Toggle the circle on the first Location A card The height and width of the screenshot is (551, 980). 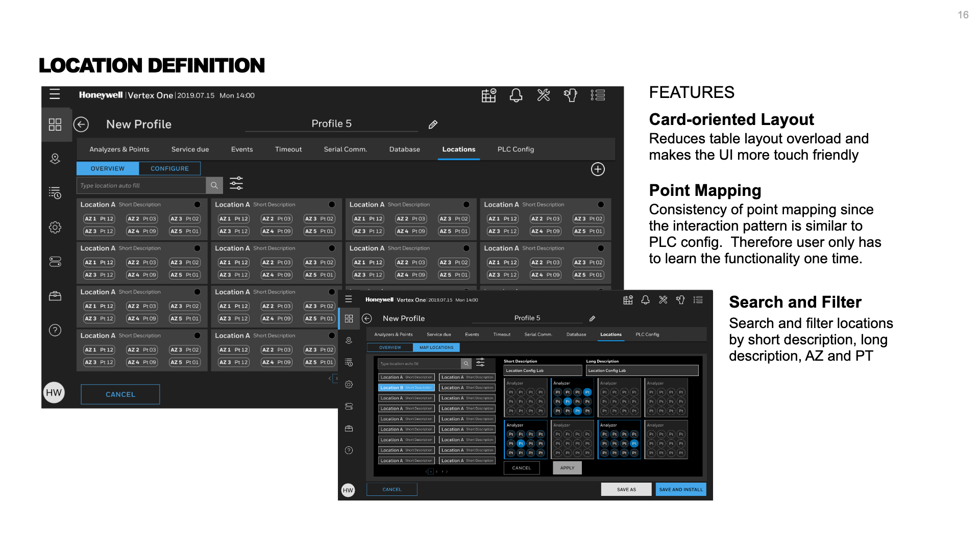click(197, 205)
